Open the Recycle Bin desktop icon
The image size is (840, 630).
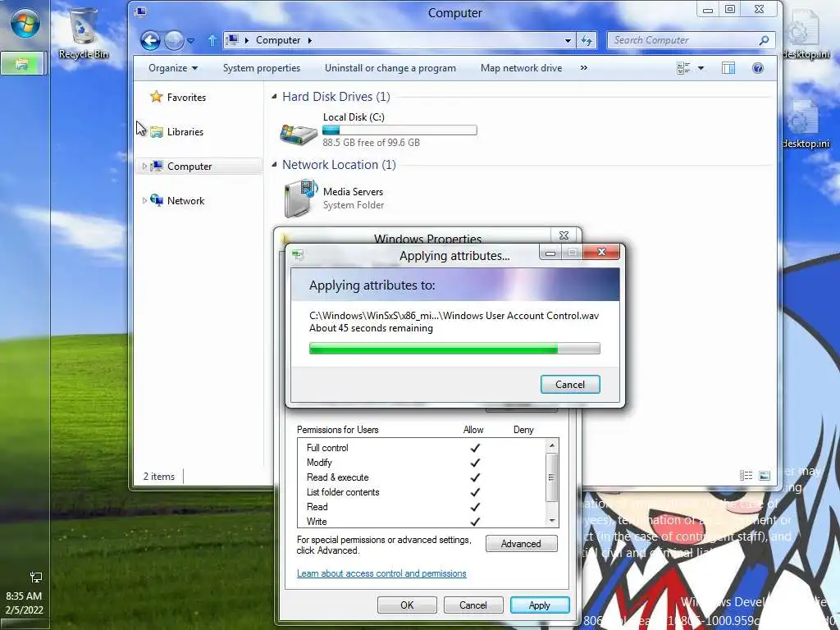point(83,32)
